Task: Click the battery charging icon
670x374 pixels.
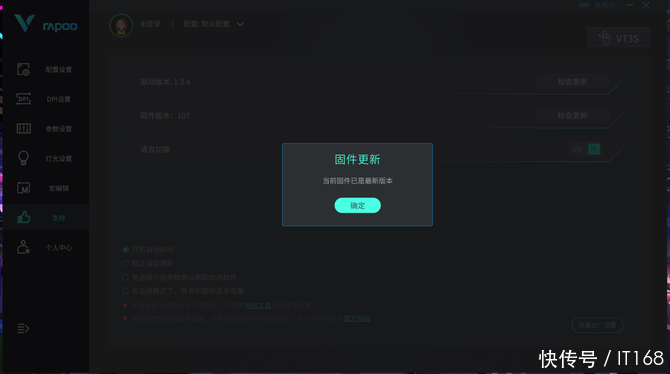Action: tap(584, 5)
